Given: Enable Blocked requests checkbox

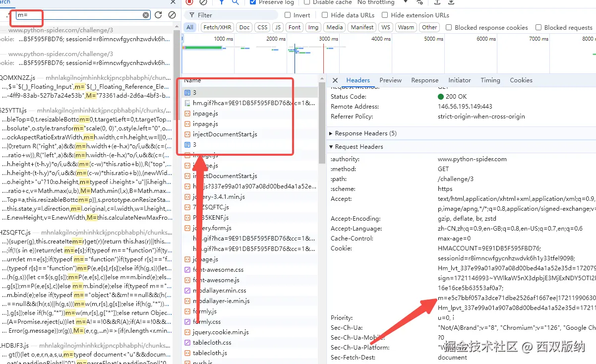Looking at the screenshot, I should click(x=538, y=28).
